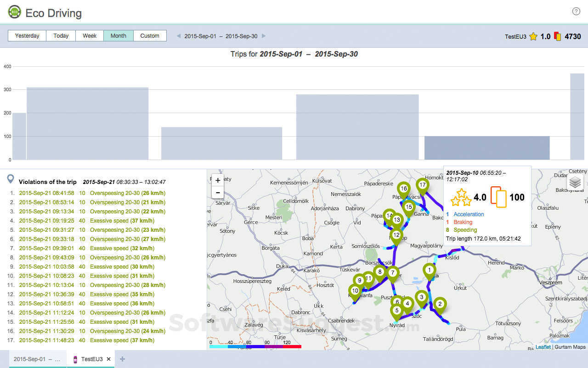Select the Yesterday period button

click(x=27, y=36)
